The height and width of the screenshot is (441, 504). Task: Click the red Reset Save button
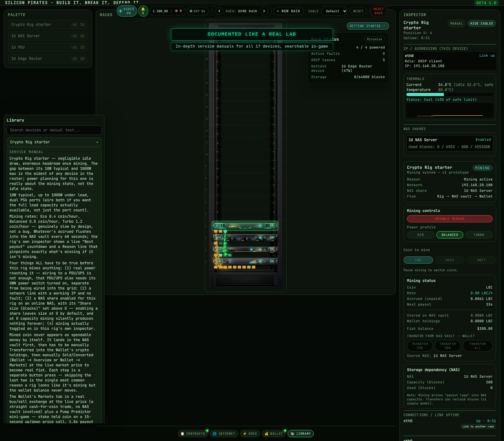pos(379,11)
